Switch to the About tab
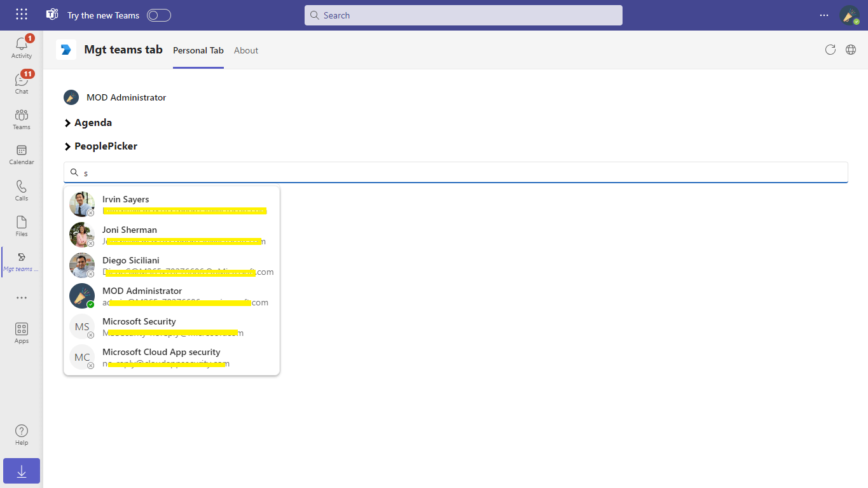This screenshot has height=488, width=868. click(246, 50)
